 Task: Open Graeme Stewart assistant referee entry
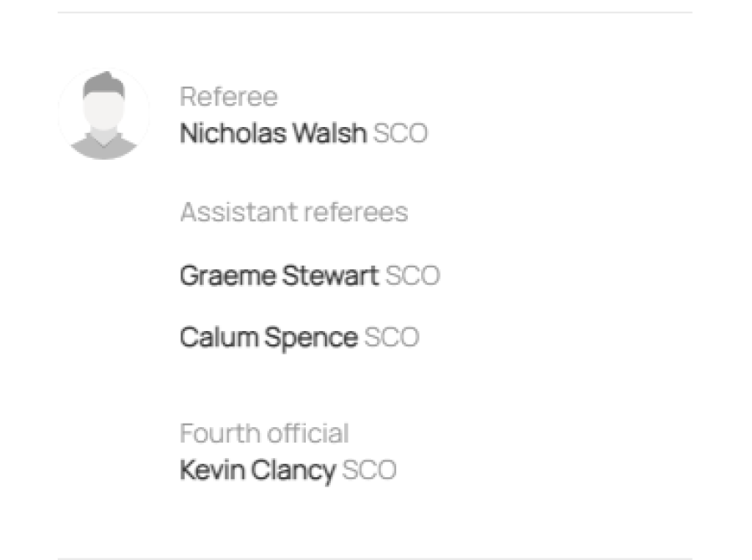coord(280,276)
